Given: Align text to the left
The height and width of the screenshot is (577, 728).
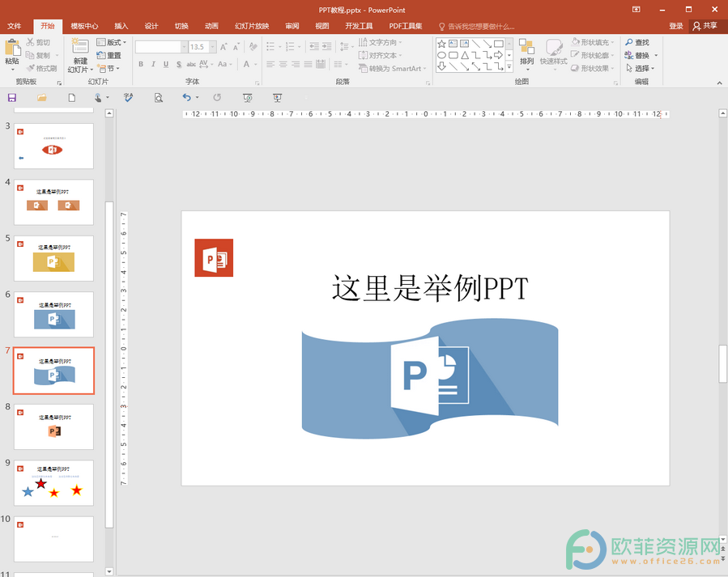Looking at the screenshot, I should [x=270, y=64].
